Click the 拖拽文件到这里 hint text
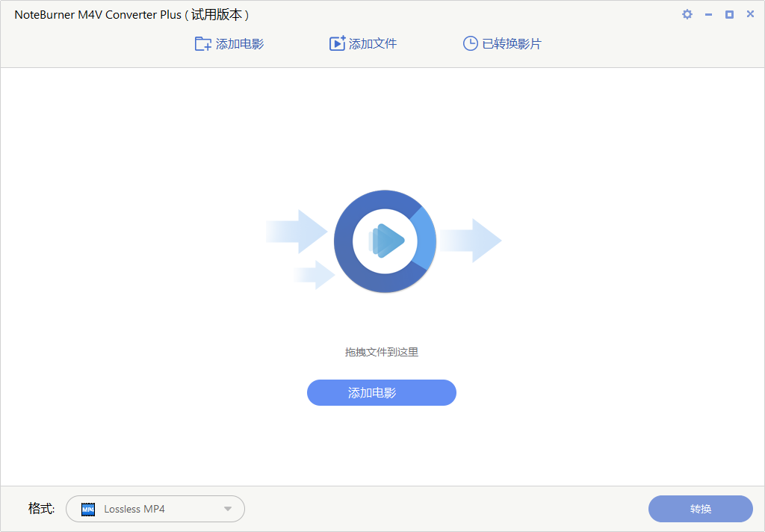The width and height of the screenshot is (765, 532). [x=382, y=352]
